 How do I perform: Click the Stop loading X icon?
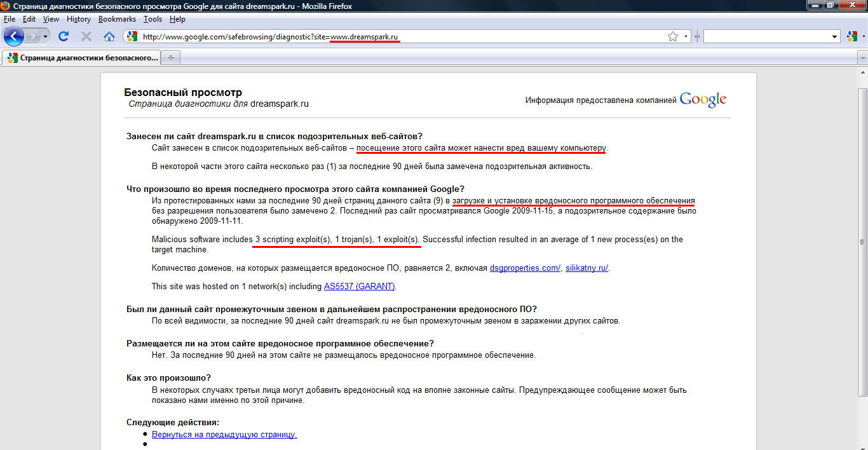pos(86,36)
